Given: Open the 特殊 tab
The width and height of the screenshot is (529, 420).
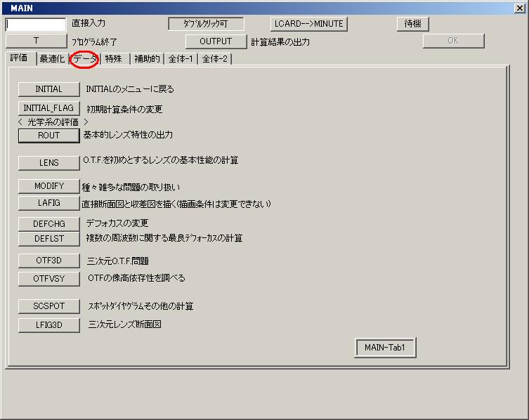Looking at the screenshot, I should 114,59.
